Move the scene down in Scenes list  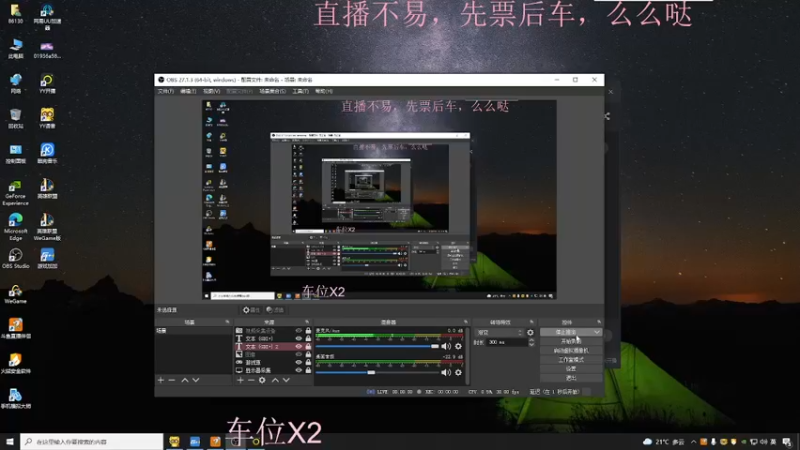[x=196, y=380]
